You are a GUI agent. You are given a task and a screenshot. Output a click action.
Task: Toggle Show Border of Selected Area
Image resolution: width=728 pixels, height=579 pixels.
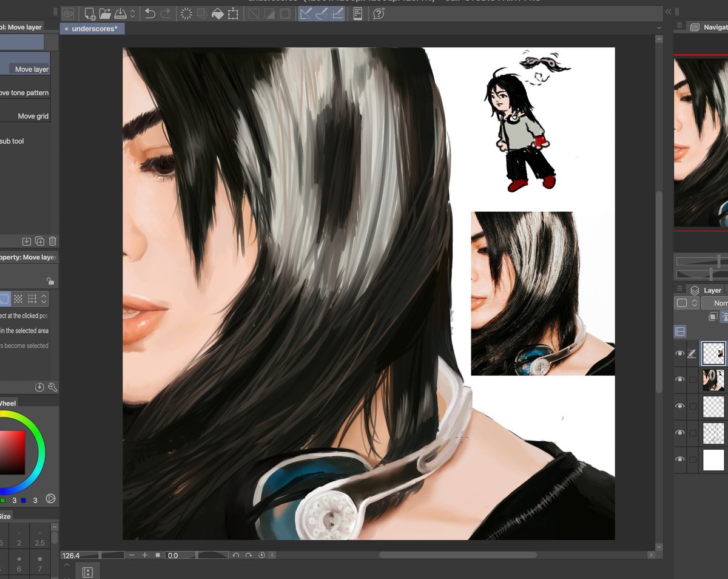tap(285, 13)
